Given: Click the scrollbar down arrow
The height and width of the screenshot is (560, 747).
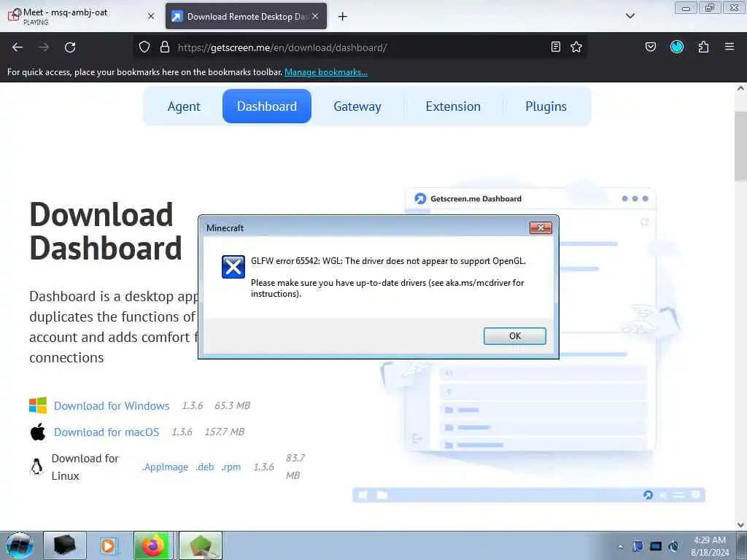Looking at the screenshot, I should (740, 525).
